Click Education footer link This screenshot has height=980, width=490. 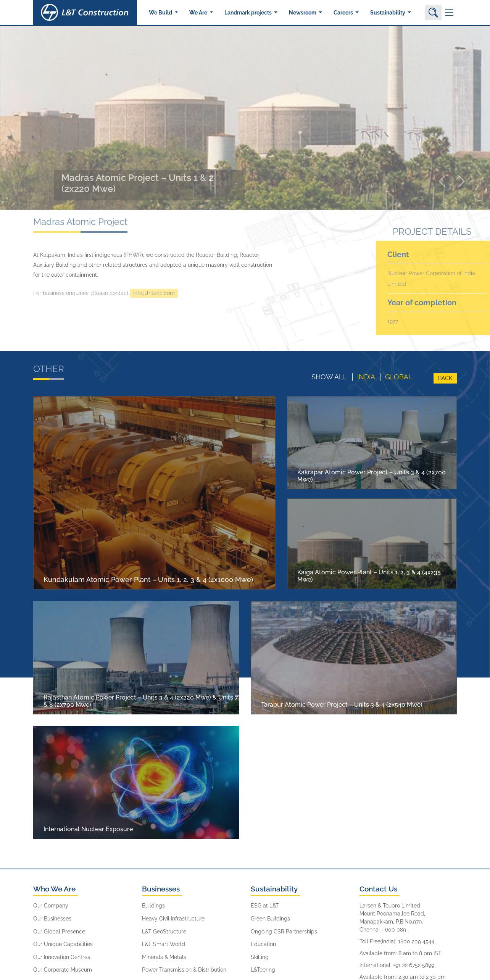coord(263,944)
